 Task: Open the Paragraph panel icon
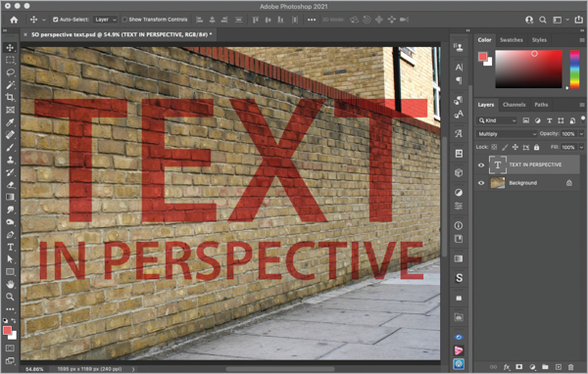pos(459,80)
